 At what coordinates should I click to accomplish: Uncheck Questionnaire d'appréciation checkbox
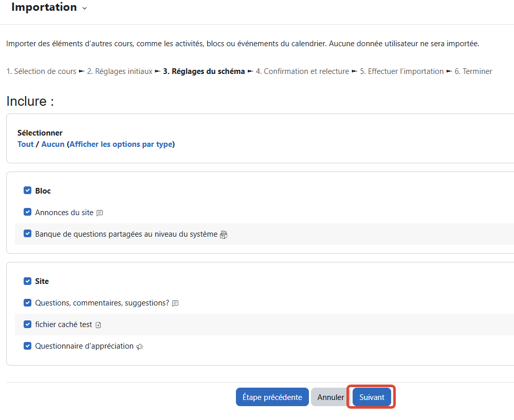[x=28, y=346]
